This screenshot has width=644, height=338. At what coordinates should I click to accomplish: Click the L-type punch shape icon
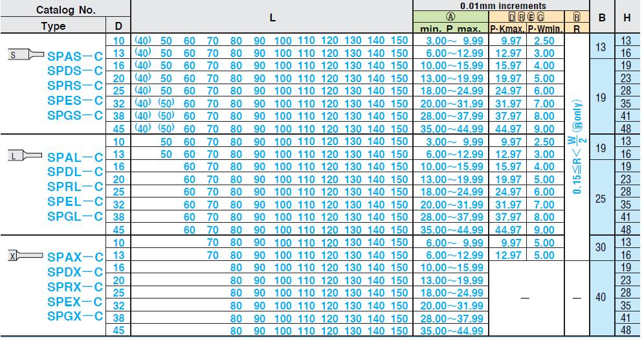pyautogui.click(x=26, y=155)
